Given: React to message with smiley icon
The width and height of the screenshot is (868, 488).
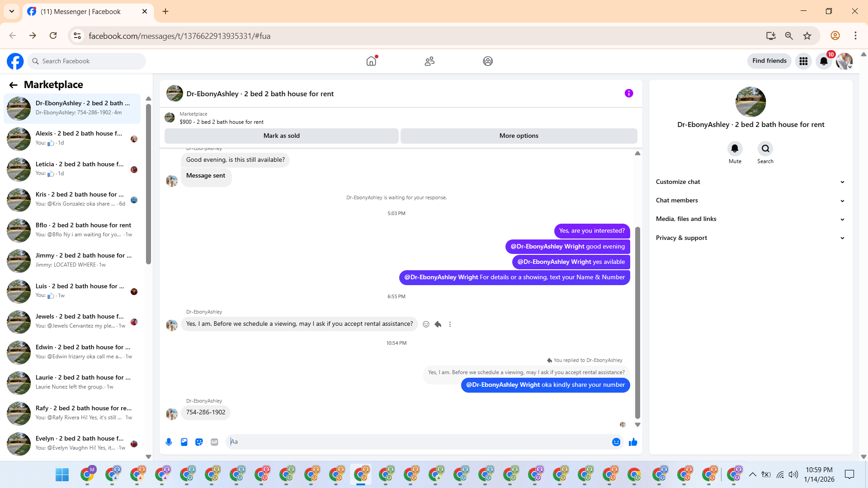Looking at the screenshot, I should point(426,324).
